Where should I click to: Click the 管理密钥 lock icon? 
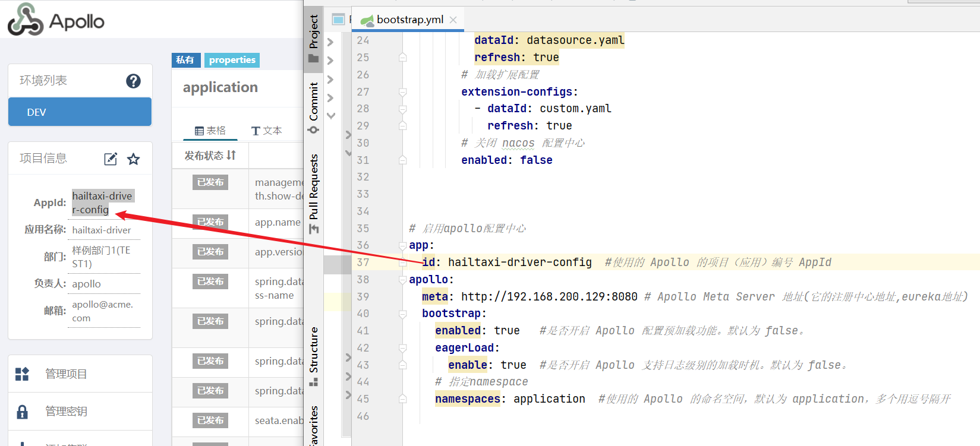coord(22,411)
